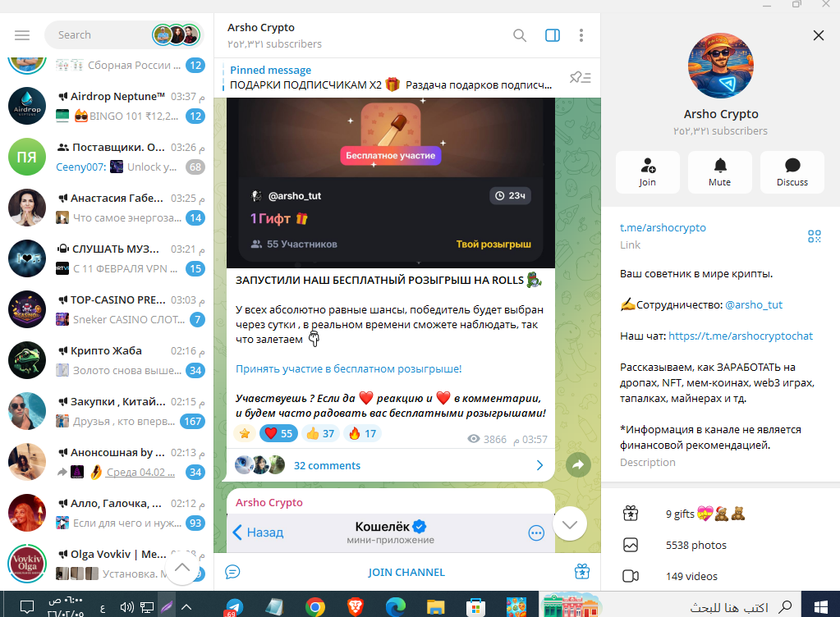Toggle the right info side panel
Screen dimensions: 840x617
pos(553,35)
